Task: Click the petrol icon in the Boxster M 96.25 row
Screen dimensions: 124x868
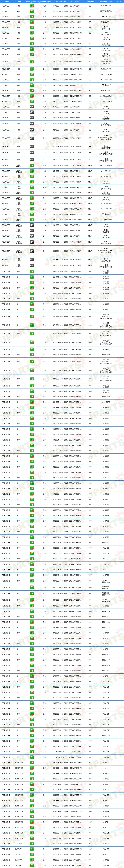Action: (32, 784)
